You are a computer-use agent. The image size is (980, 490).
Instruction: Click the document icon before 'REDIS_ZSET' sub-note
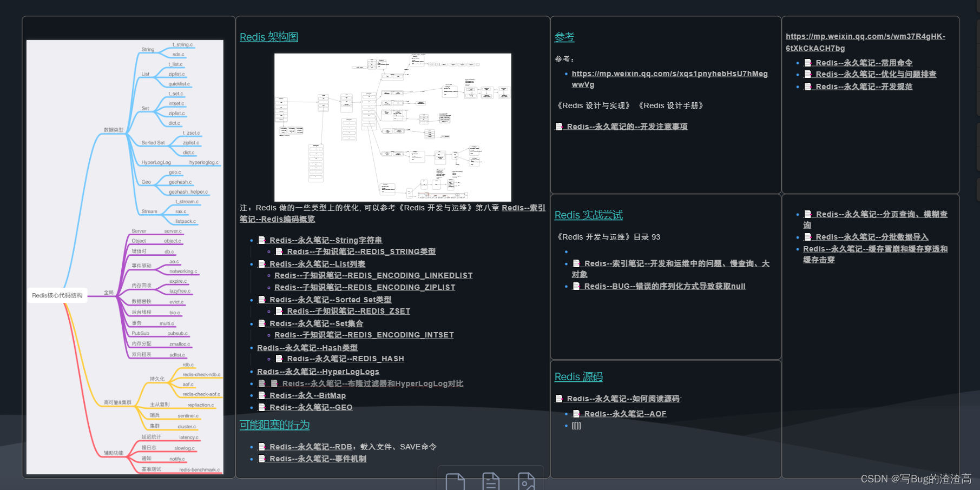click(279, 311)
